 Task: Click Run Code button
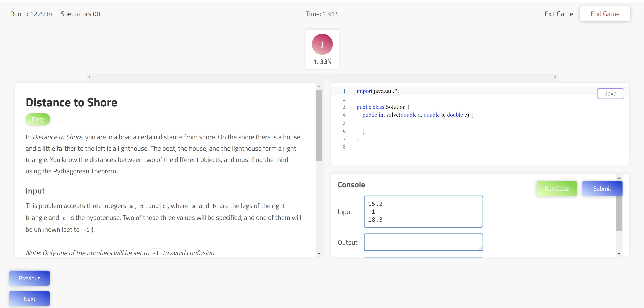tap(557, 188)
